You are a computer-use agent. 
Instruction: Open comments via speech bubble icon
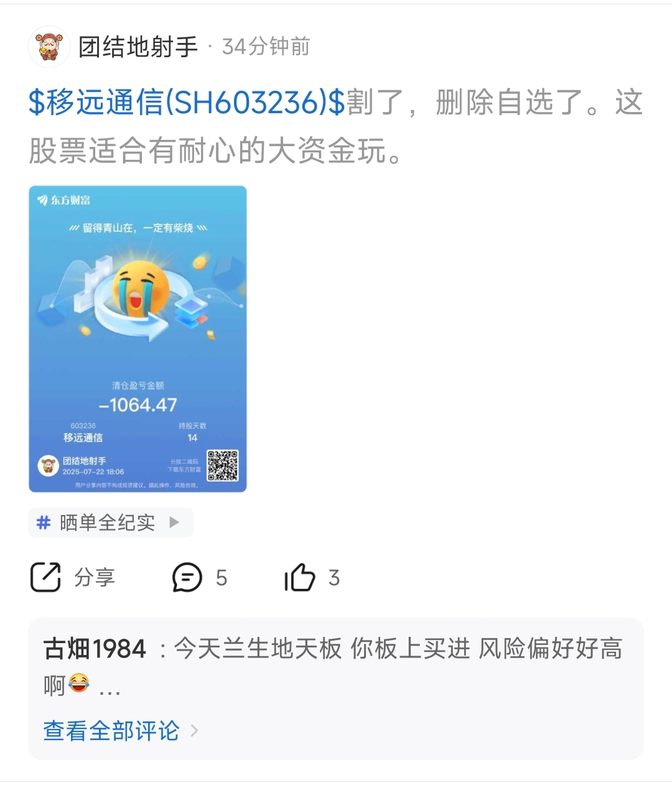[x=187, y=578]
